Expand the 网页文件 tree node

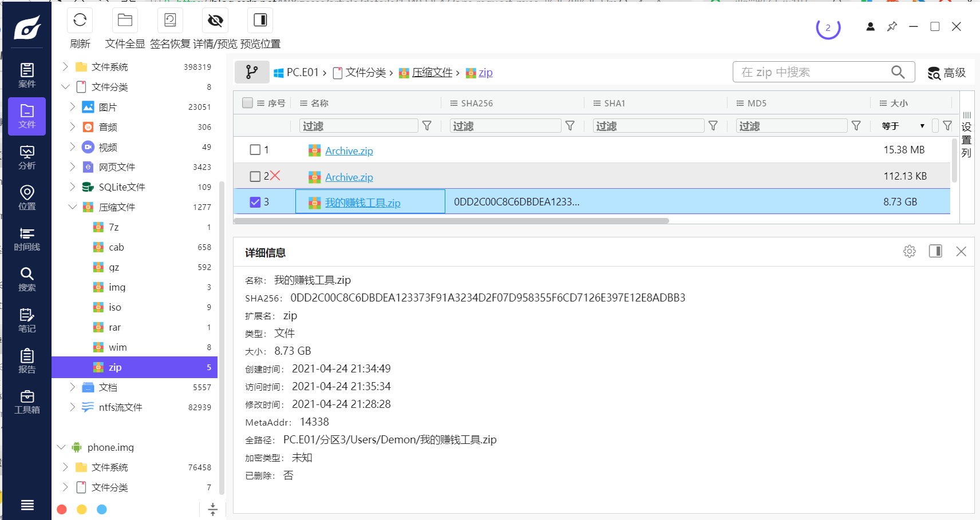pos(72,167)
